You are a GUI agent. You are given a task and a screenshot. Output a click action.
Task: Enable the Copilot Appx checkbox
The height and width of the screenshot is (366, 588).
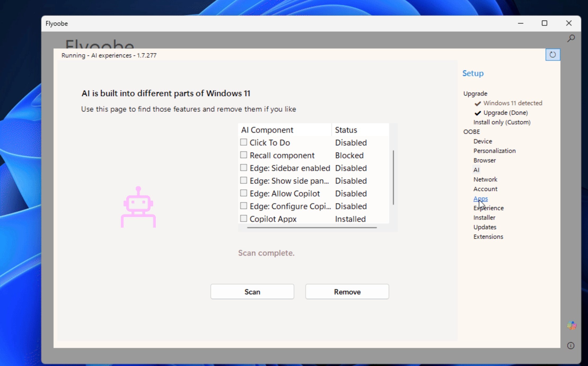(x=243, y=219)
